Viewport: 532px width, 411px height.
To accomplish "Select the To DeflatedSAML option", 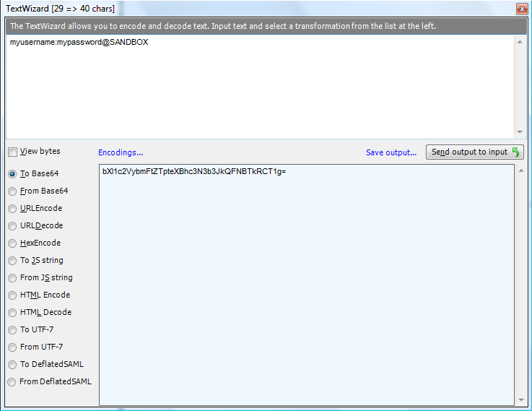I will click(x=12, y=365).
